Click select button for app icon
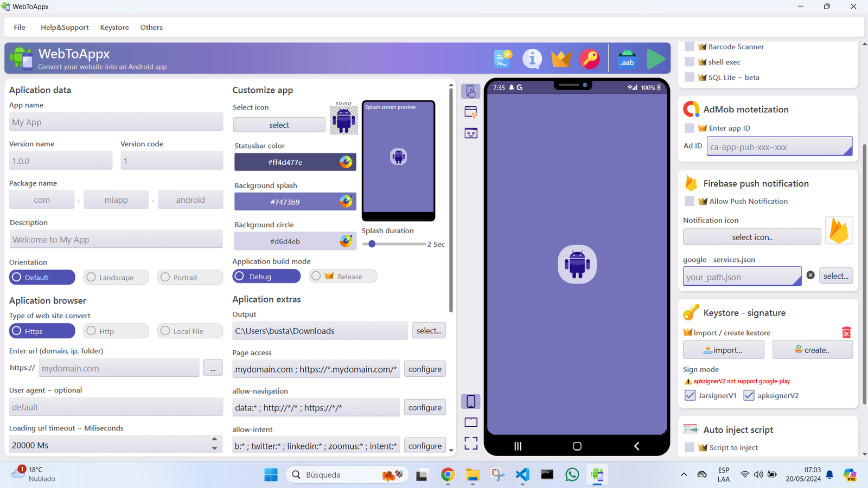 coord(279,125)
